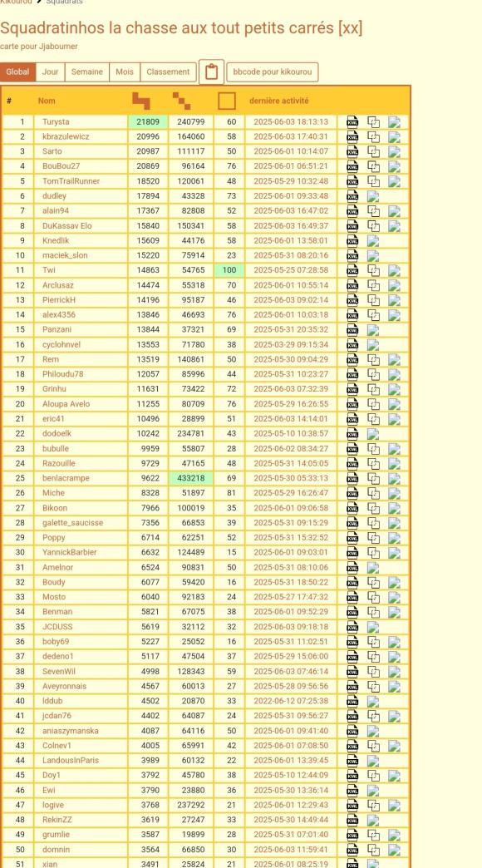The image size is (482, 868).
Task: Select the highlighted value 100 for Twi
Action: coord(229,270)
